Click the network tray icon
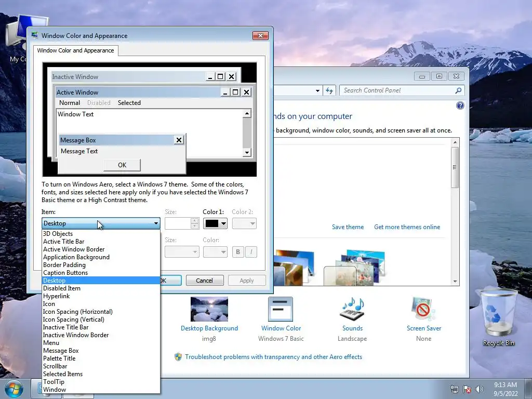The width and height of the screenshot is (532, 399). tap(454, 389)
